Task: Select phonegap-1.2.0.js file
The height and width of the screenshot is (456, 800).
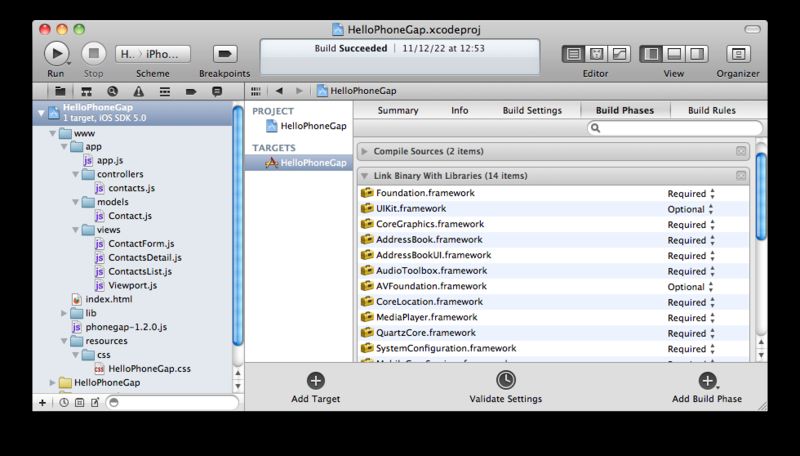Action: click(x=126, y=327)
